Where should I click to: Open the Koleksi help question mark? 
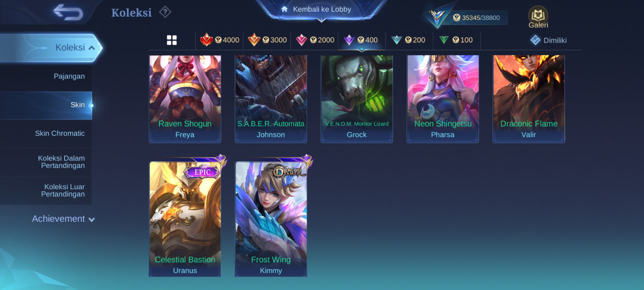coord(165,12)
